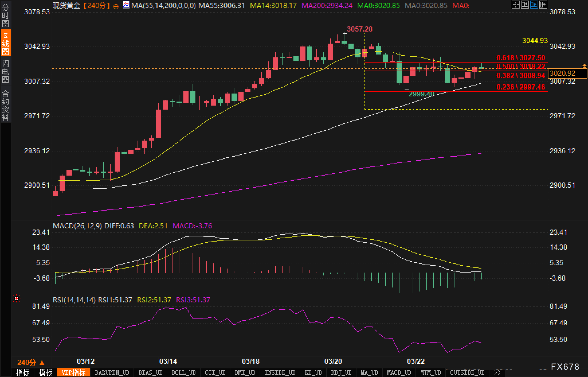The image size is (588, 377).
Task: Click the shift-right arrow chart icon
Action: (543, 5)
